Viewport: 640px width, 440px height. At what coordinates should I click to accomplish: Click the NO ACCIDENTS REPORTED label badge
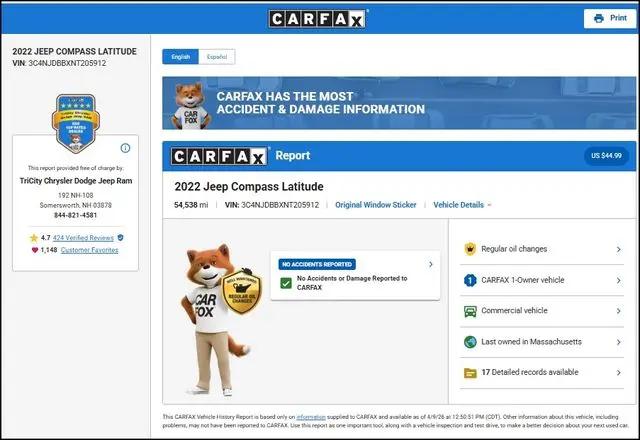click(x=317, y=264)
